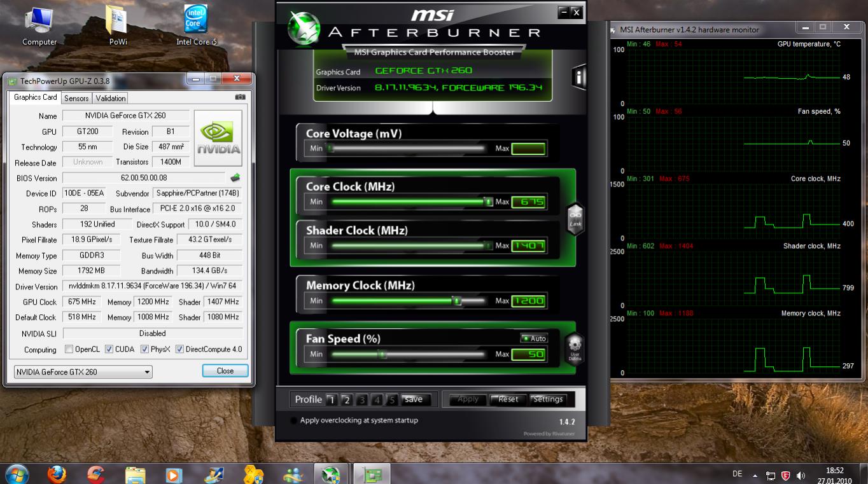This screenshot has height=484, width=868.
Task: Open the Windows Live Messenger taskbar icon
Action: [293, 474]
